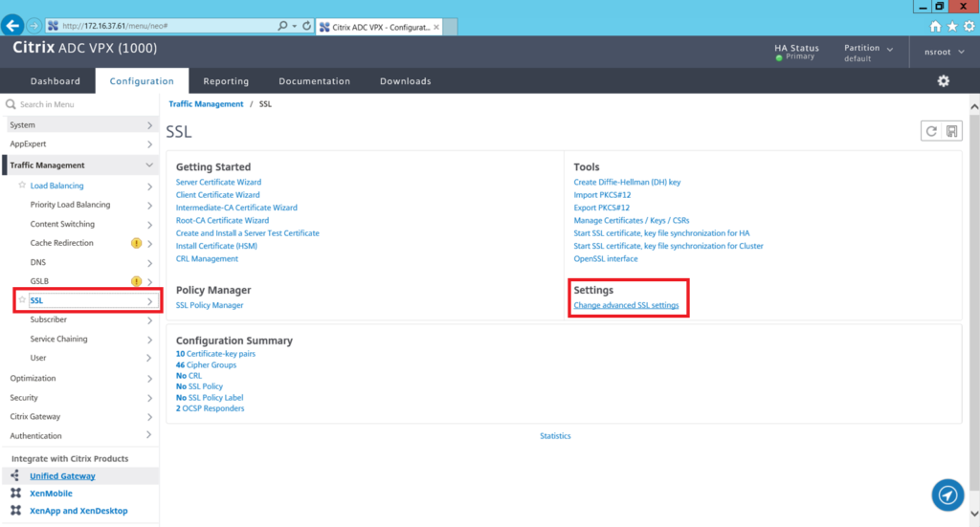Open 46 Cipher Groups summary link

207,364
